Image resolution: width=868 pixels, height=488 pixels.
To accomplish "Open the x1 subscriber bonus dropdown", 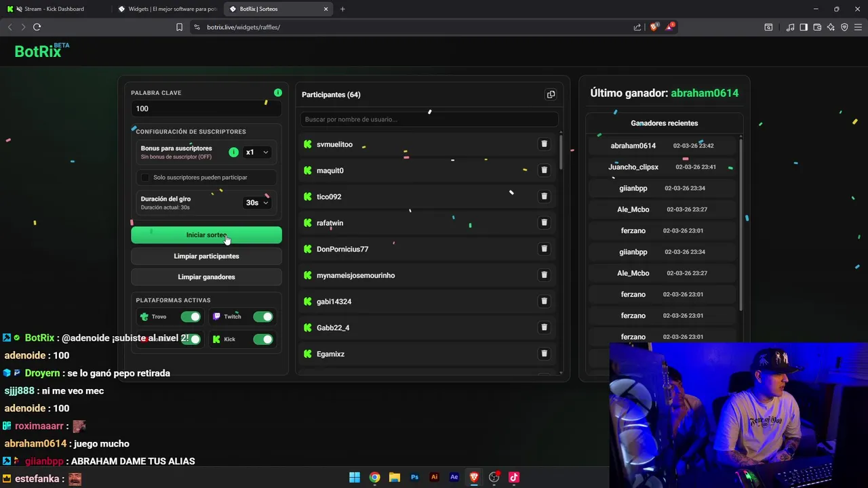I will click(x=257, y=152).
